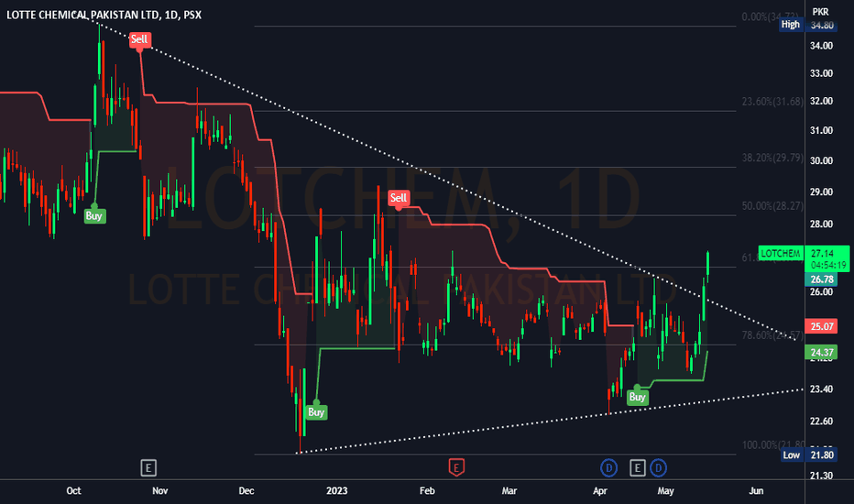
Task: Click the Sell signal label near late October
Action: click(x=139, y=39)
